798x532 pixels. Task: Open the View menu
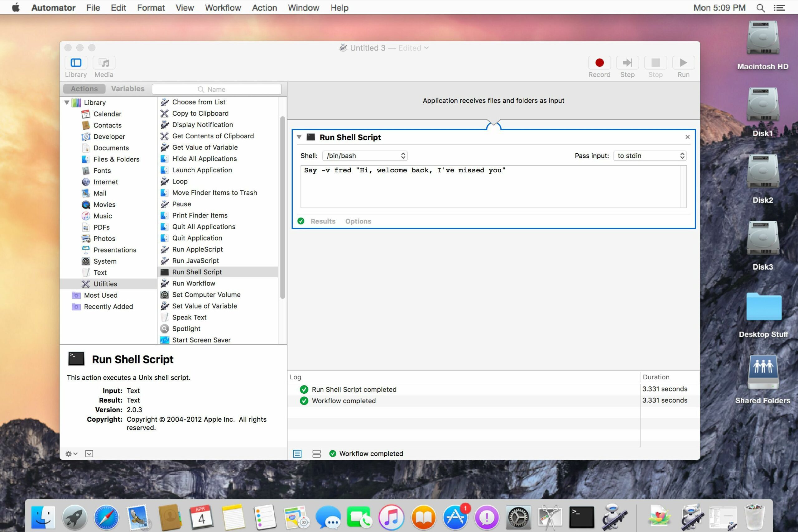pos(185,7)
